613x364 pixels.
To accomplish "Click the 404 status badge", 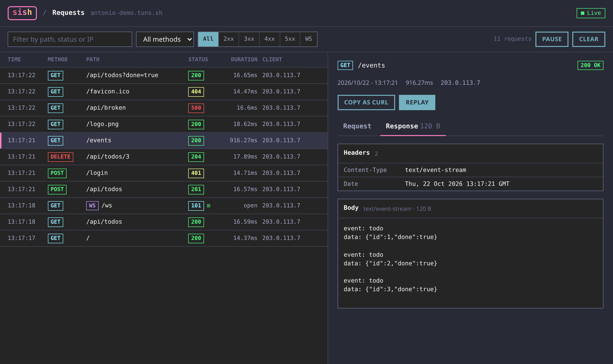I will [x=196, y=92].
